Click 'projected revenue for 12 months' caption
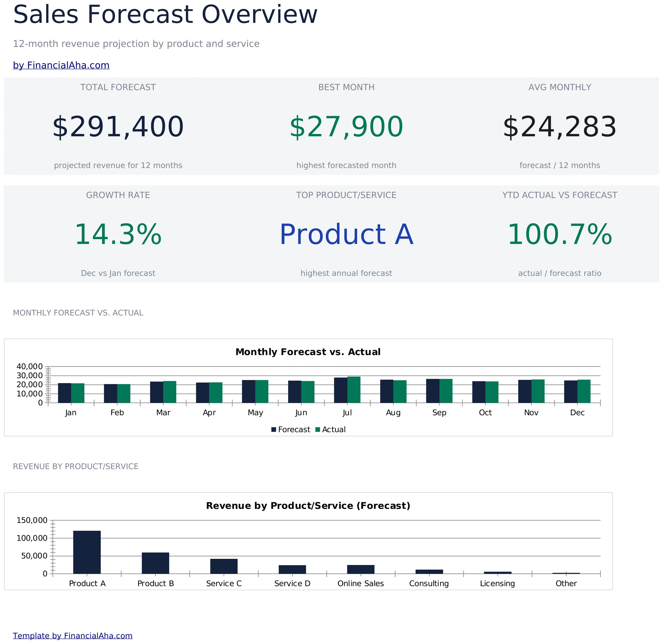The height and width of the screenshot is (644, 663). [x=118, y=165]
